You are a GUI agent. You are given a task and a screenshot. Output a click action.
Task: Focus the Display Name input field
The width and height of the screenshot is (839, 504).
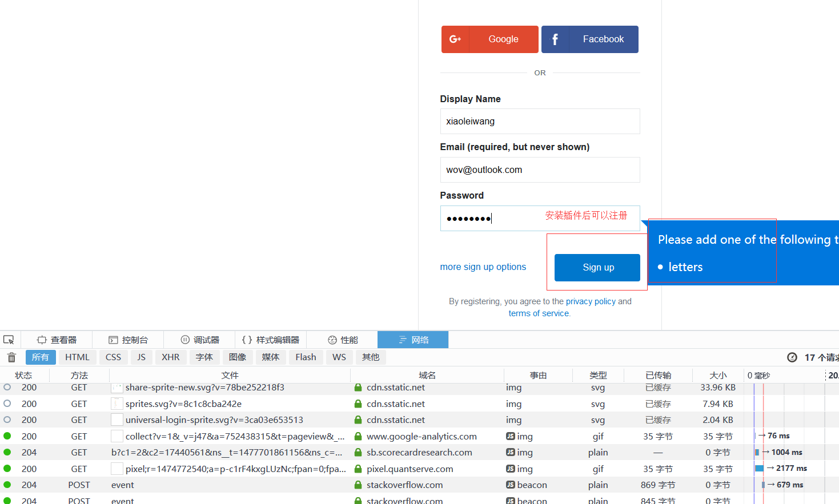pyautogui.click(x=540, y=122)
